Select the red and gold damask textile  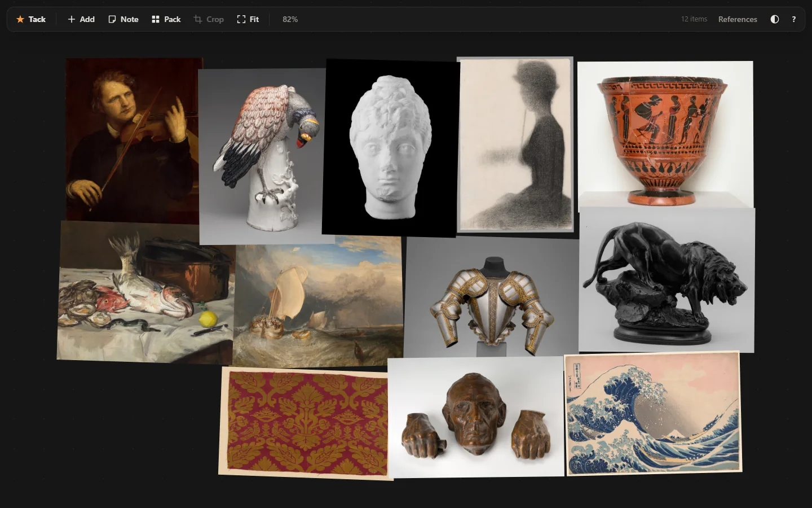[x=305, y=423]
